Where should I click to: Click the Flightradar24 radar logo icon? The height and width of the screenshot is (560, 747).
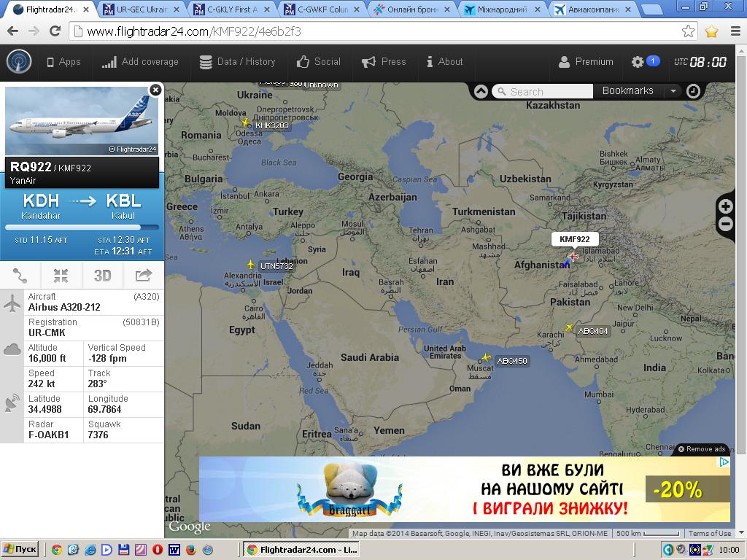[19, 62]
